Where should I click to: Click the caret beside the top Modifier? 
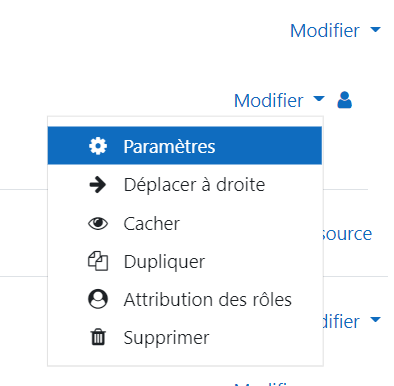point(376,30)
